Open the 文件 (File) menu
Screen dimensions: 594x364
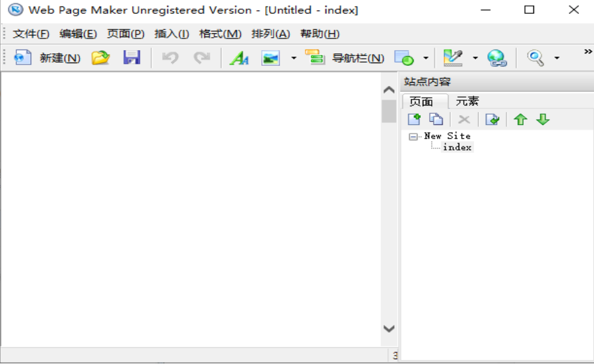31,34
